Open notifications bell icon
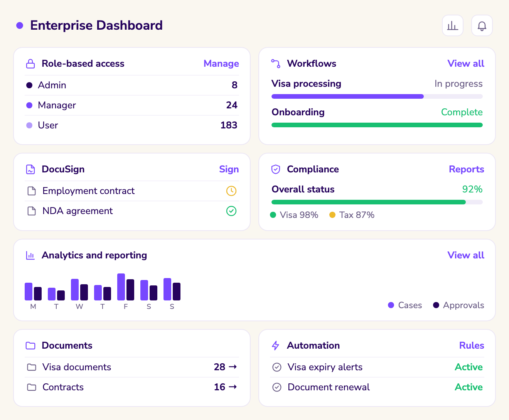This screenshot has height=420, width=509. 482,25
